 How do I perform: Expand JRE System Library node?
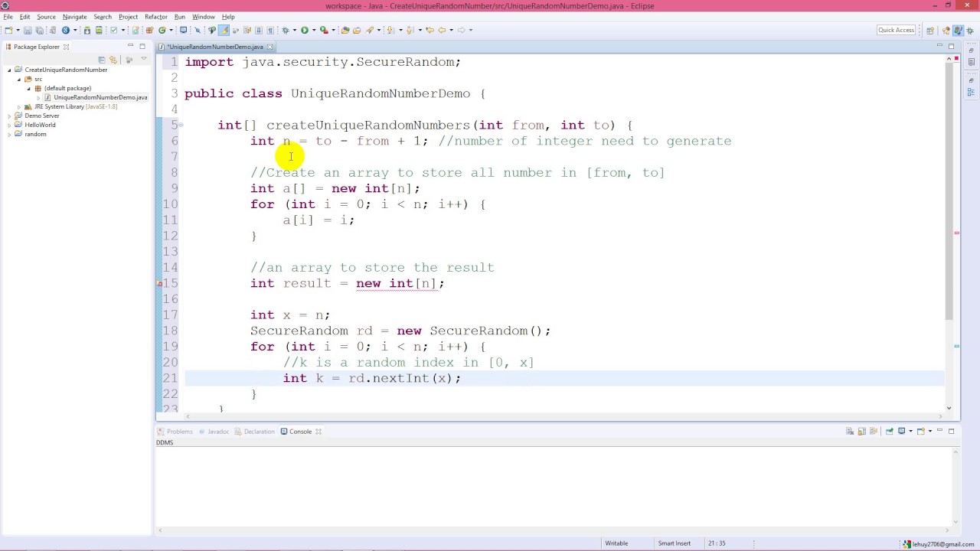19,106
